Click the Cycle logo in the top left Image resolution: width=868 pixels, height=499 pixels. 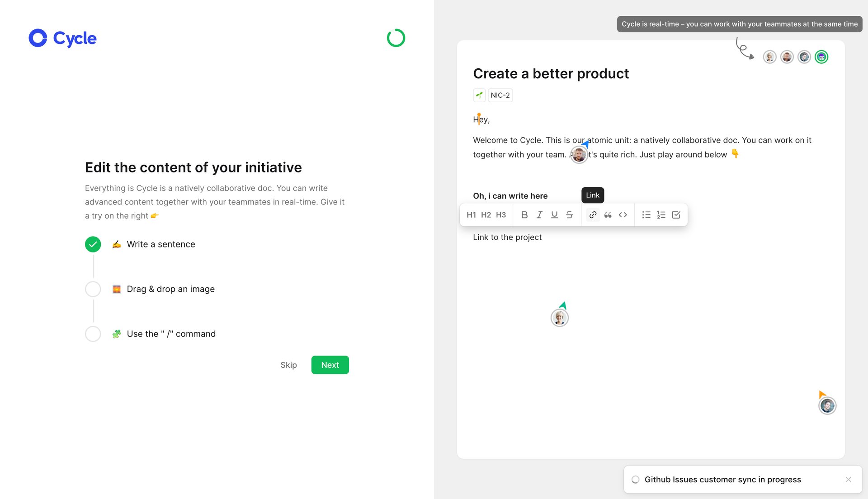(x=62, y=38)
